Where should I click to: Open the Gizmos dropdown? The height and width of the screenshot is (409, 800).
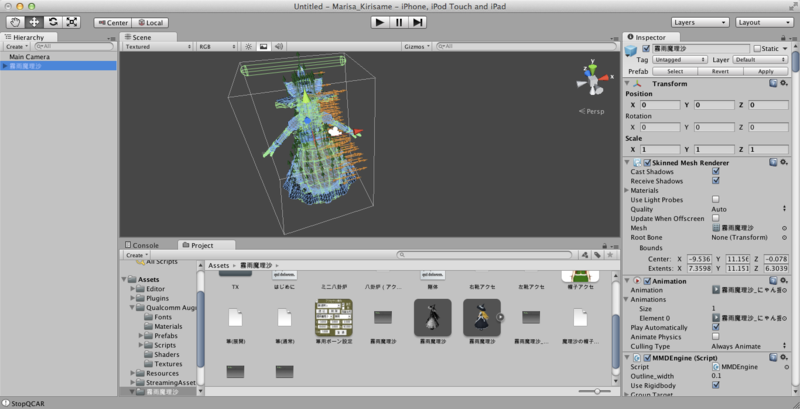pyautogui.click(x=417, y=46)
